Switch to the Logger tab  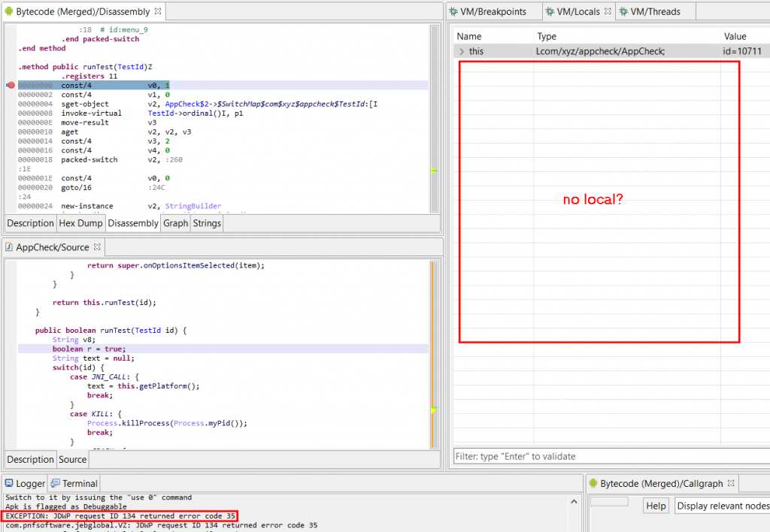(25, 483)
